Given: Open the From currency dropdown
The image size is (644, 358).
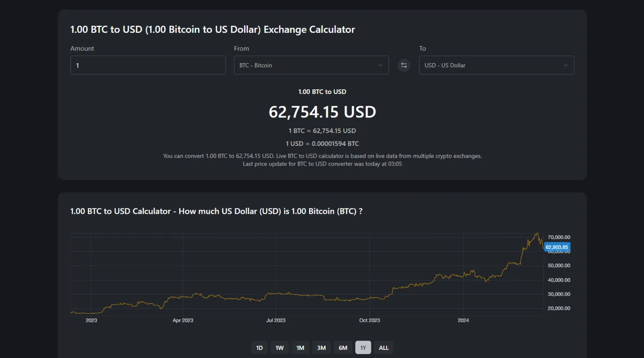Looking at the screenshot, I should (x=311, y=65).
